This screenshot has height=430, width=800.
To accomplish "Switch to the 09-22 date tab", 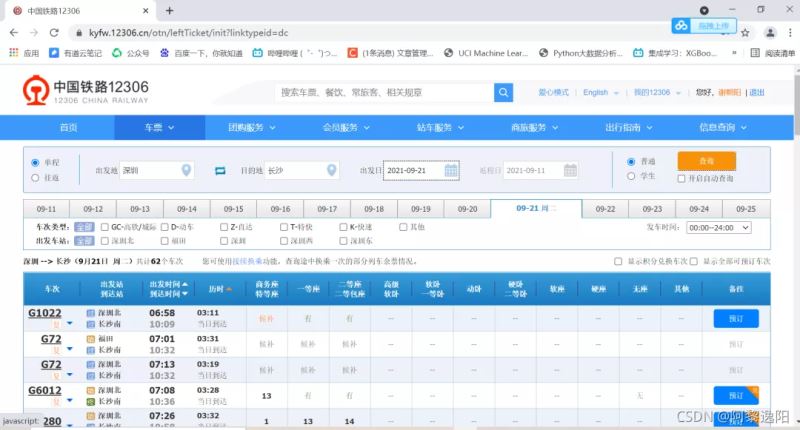I will click(x=605, y=209).
